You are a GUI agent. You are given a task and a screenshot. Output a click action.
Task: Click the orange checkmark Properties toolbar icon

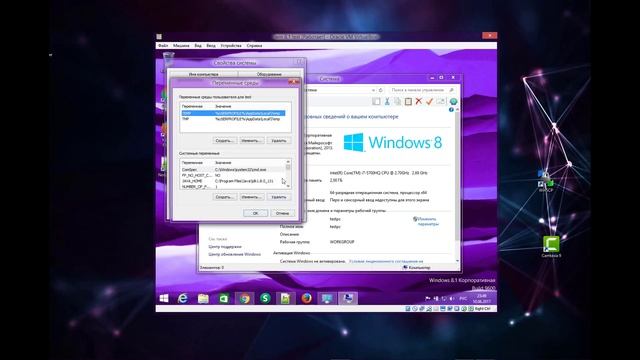[x=429, y=101]
